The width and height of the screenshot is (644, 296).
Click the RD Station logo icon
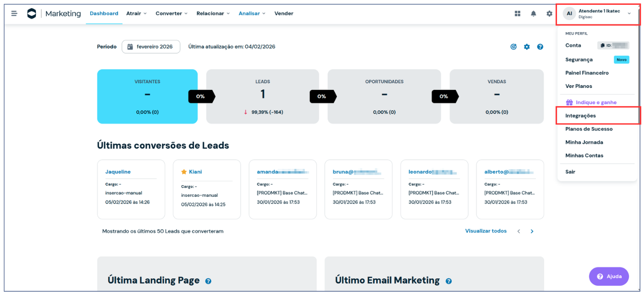click(x=32, y=13)
